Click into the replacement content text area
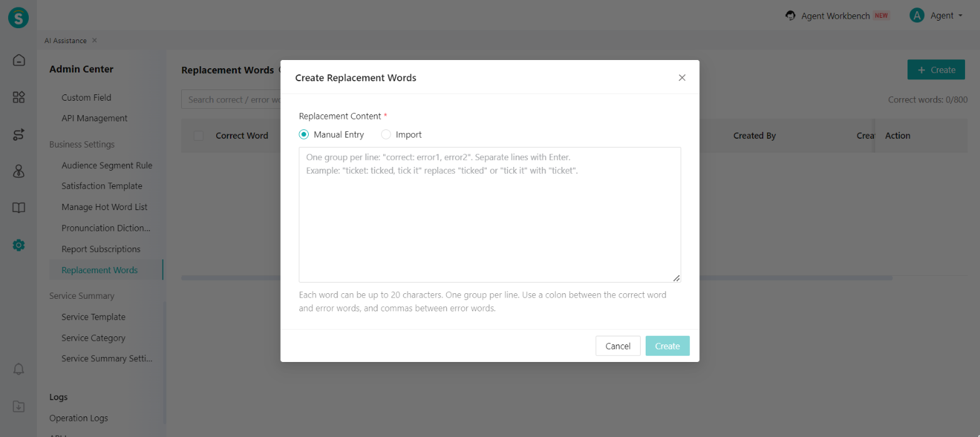This screenshot has width=980, height=437. point(490,214)
